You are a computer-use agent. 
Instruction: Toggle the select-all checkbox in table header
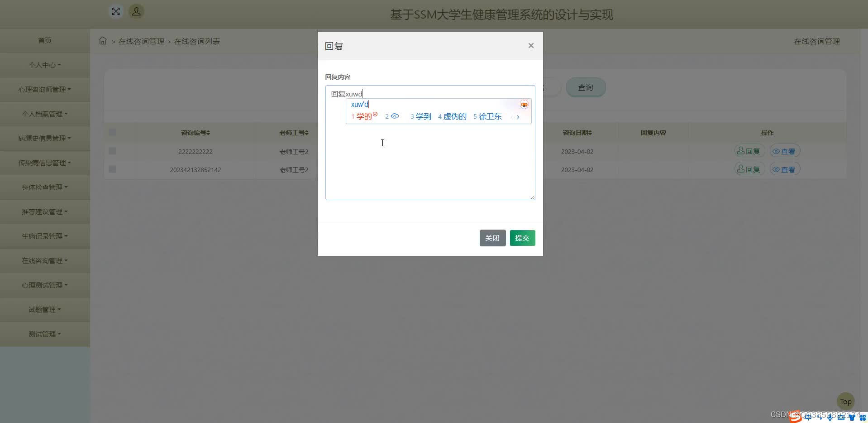(x=112, y=132)
